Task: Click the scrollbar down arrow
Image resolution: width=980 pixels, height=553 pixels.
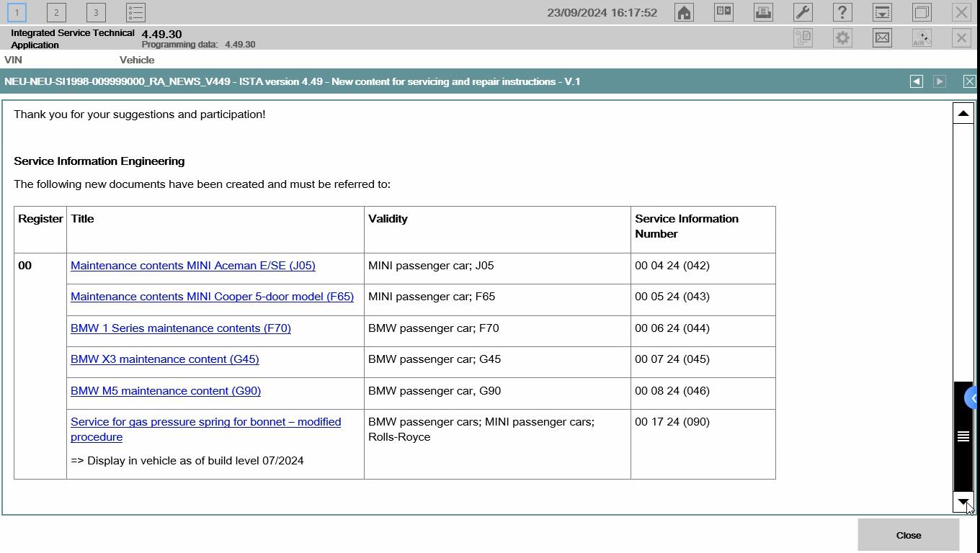Action: tap(963, 502)
